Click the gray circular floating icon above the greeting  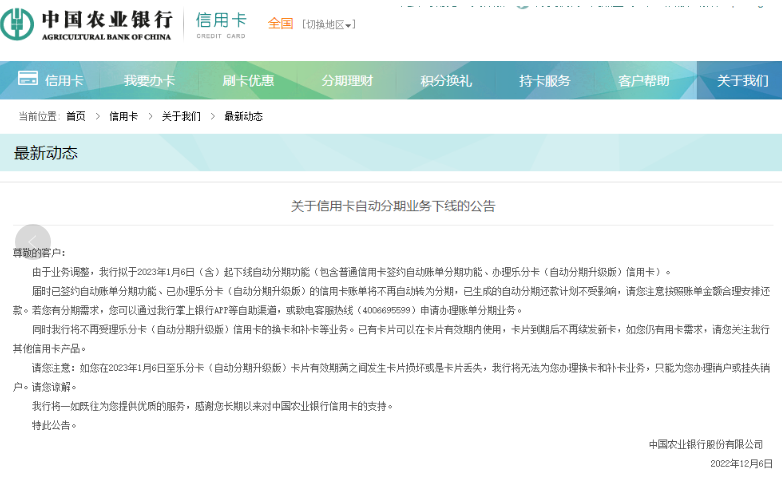pyautogui.click(x=33, y=239)
